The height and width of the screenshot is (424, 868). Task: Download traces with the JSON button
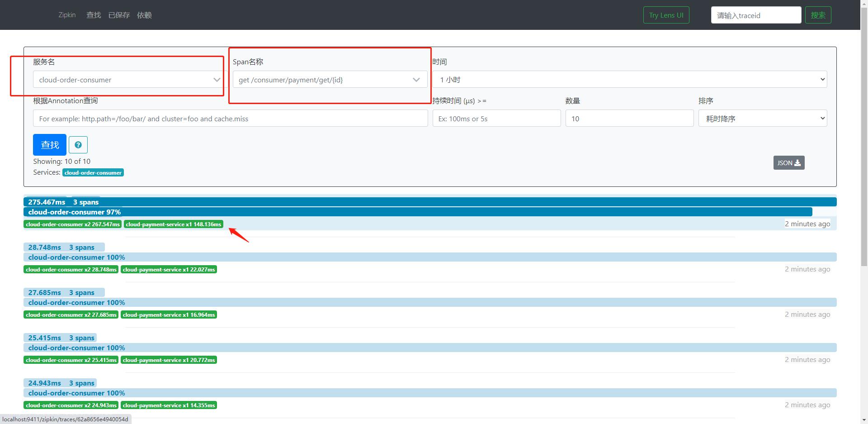click(x=789, y=163)
